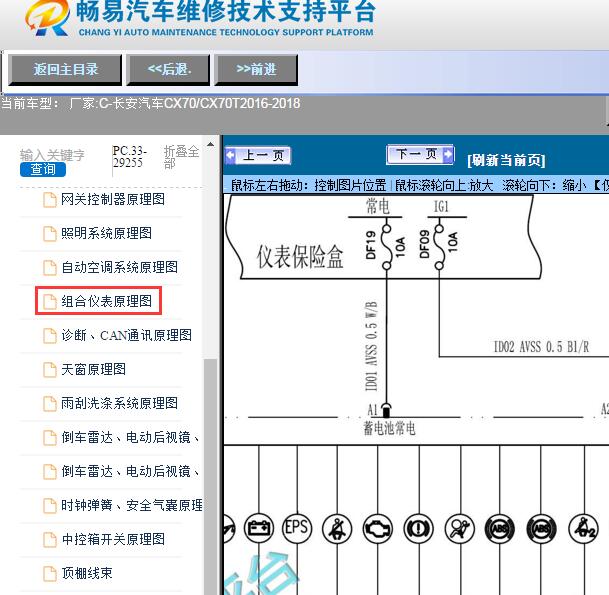Open 自动空调系统原理图 in the tree

119,267
